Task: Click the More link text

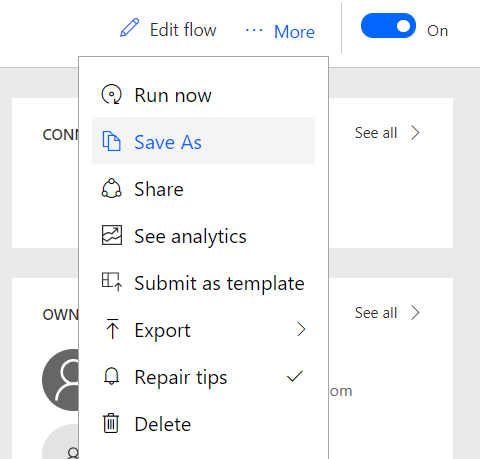Action: coord(294,32)
